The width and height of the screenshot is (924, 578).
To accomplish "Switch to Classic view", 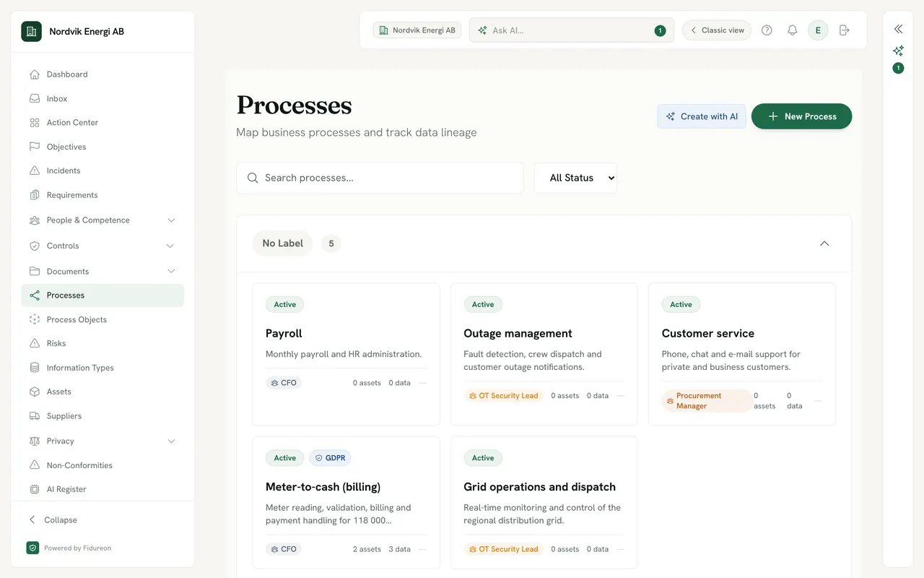I will pyautogui.click(x=717, y=30).
